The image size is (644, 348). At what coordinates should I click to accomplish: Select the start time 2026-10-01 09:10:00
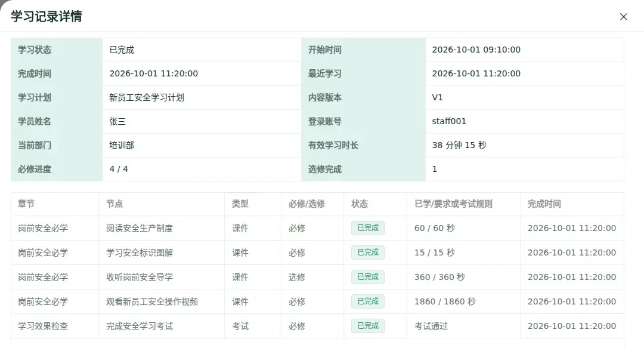pyautogui.click(x=476, y=50)
